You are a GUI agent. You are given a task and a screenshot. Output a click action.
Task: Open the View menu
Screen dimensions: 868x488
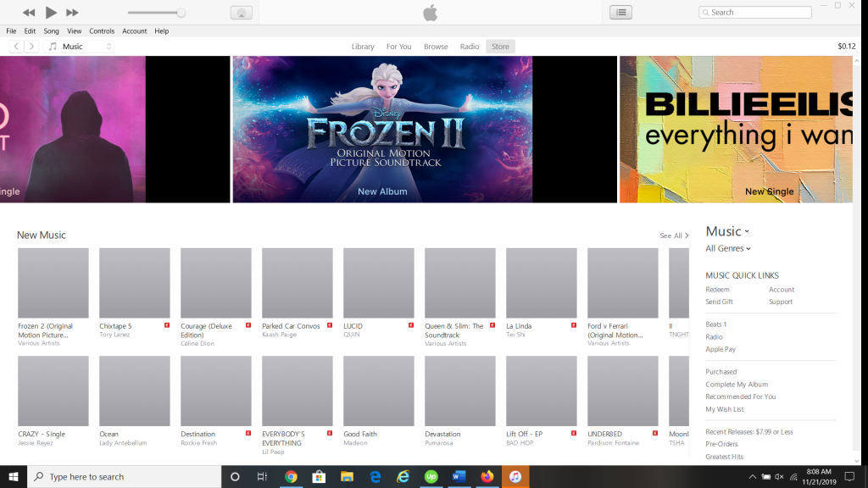tap(75, 31)
